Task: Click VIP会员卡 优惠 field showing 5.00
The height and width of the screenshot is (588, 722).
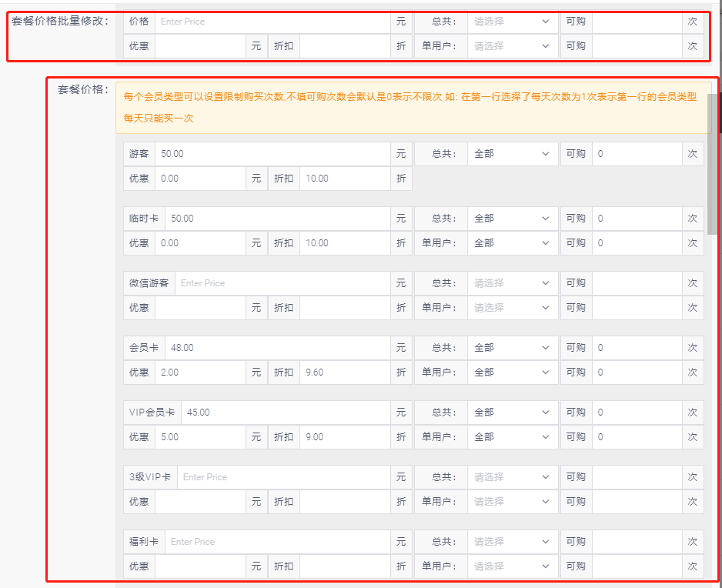Action: click(x=200, y=437)
